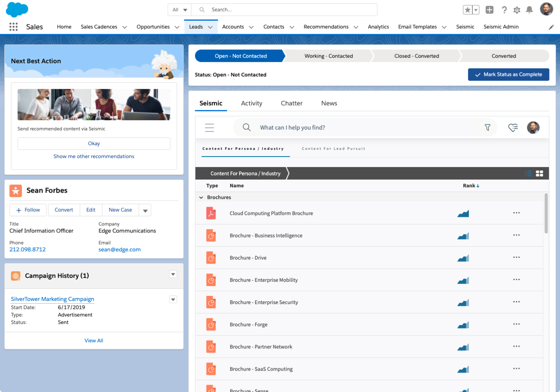Open the Analytics tab
Image resolution: width=560 pixels, height=392 pixels.
378,27
